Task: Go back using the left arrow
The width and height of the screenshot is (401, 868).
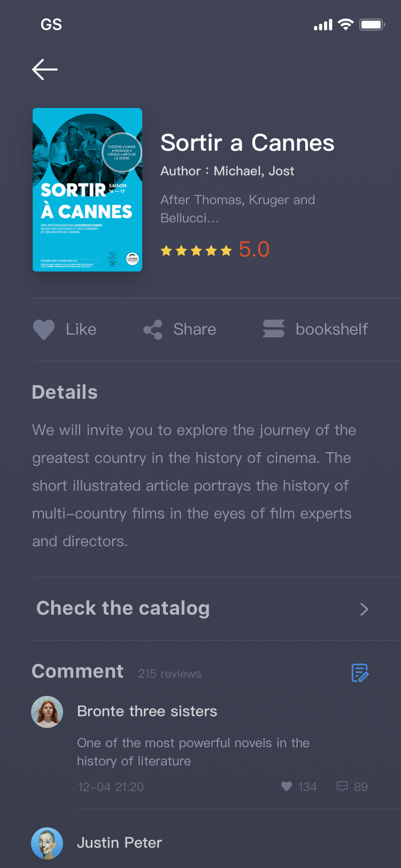Action: 45,69
